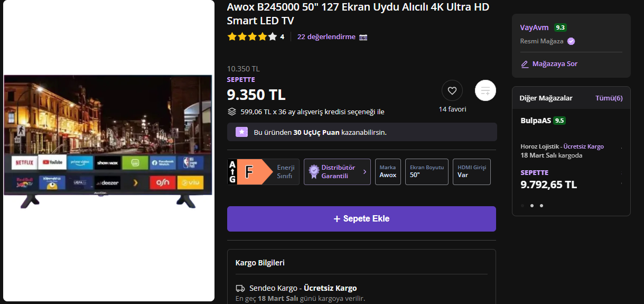Open the VayAvm store link
This screenshot has width=644, height=304.
coord(534,27)
